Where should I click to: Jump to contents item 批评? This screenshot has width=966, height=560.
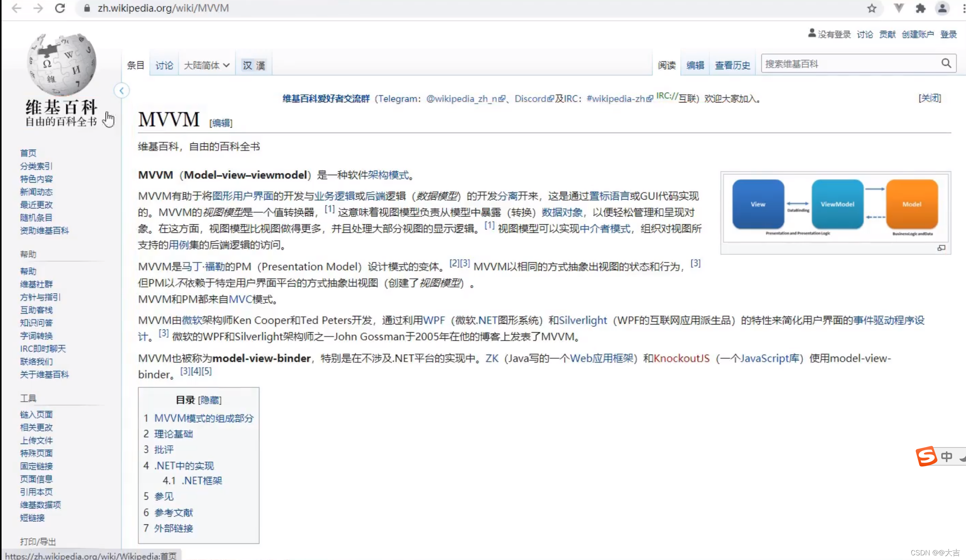point(164,449)
